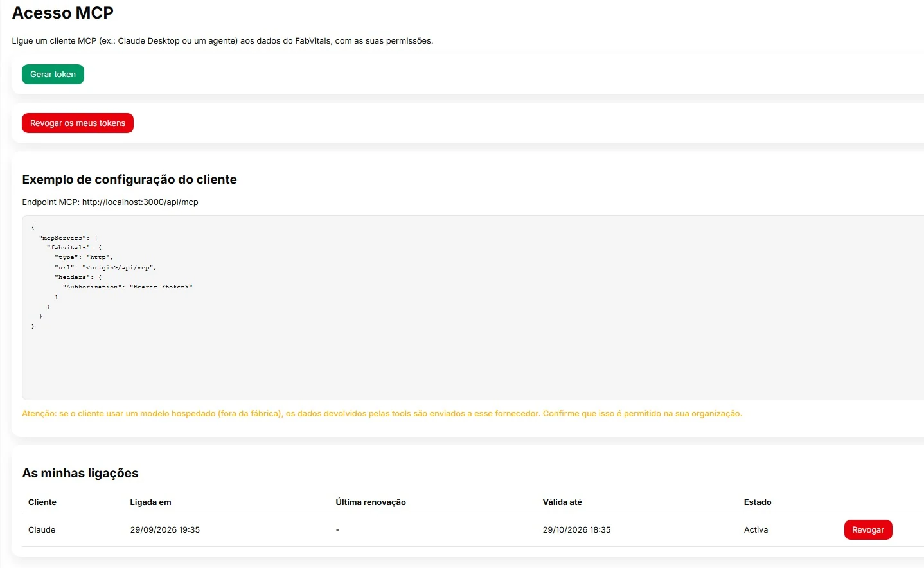Click the As minhas ligações heading
The image size is (924, 568).
click(80, 474)
